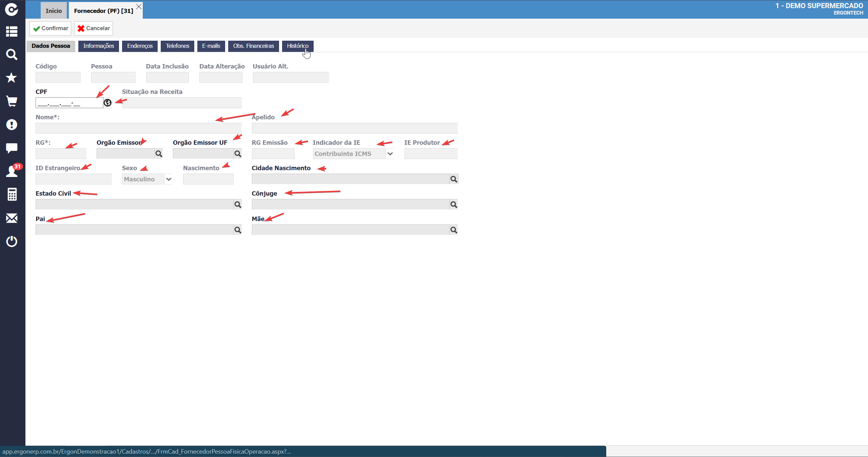This screenshot has width=868, height=457.
Task: Click the Cônjuge input field
Action: click(x=351, y=204)
